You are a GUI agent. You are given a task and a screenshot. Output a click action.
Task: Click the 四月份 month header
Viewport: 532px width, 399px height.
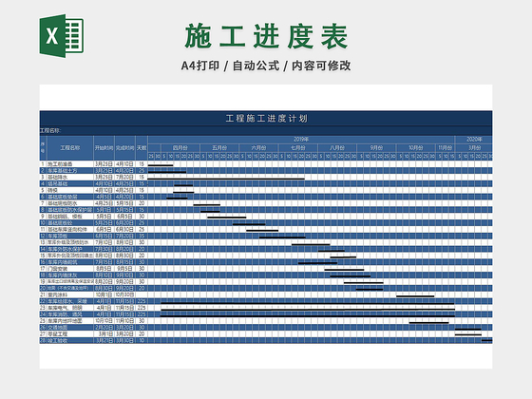180,148
